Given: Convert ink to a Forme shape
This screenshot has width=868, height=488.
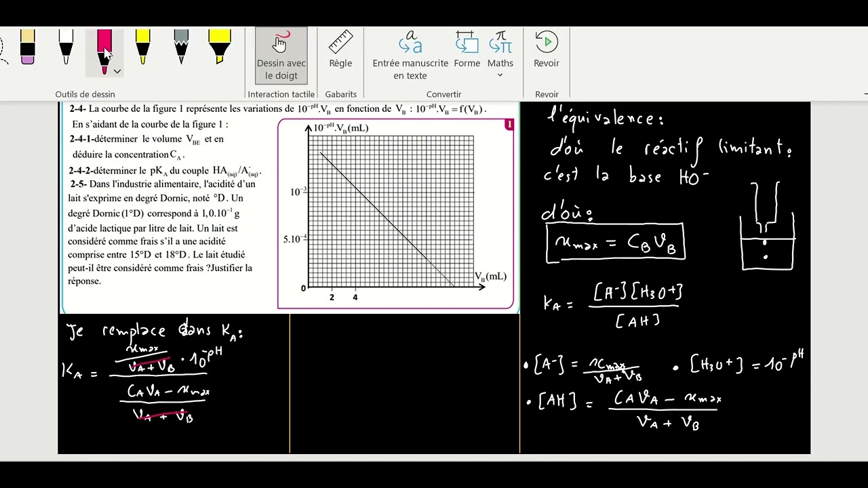Looking at the screenshot, I should [467, 50].
